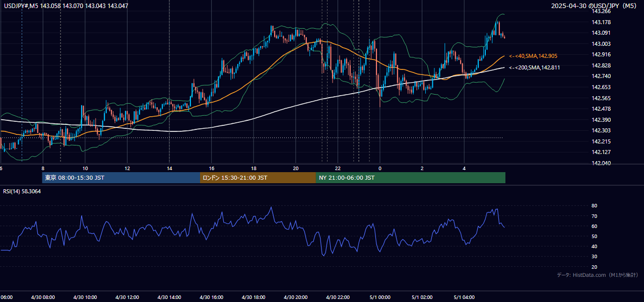Viewport: 644px width, 302px height.
Task: Click the 4/30 08:00 date axis label
Action: tap(43, 297)
